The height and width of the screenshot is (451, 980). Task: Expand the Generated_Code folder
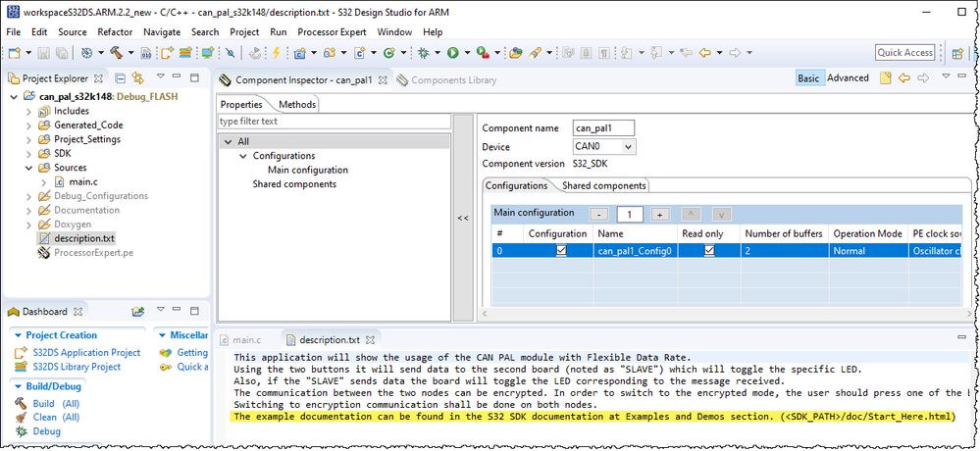(x=28, y=125)
